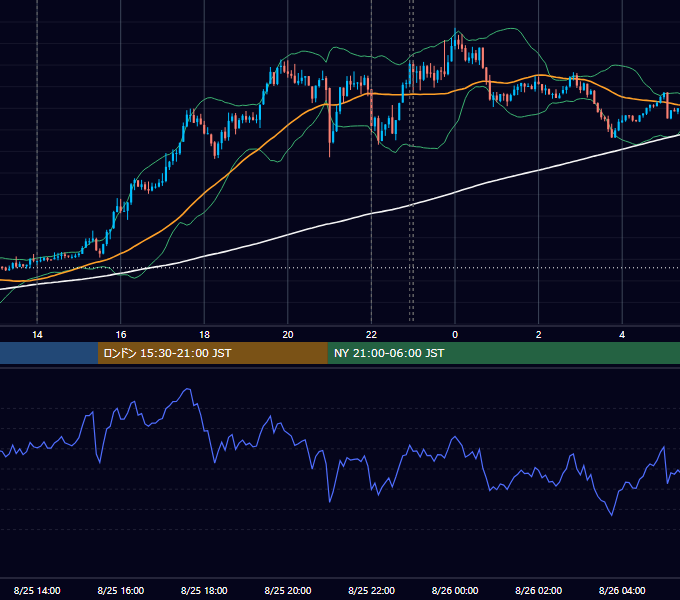Click the 8/25 18:00 date label
This screenshot has width=680, height=600.
(204, 590)
